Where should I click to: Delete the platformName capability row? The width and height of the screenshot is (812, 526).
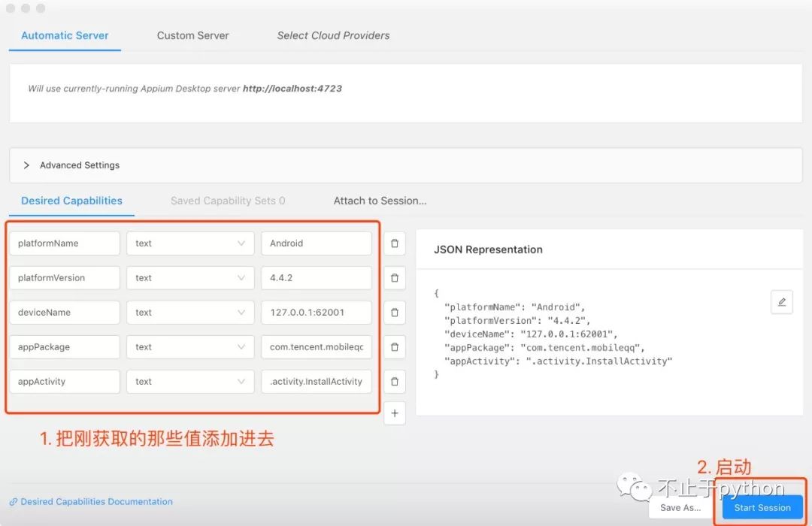(395, 243)
